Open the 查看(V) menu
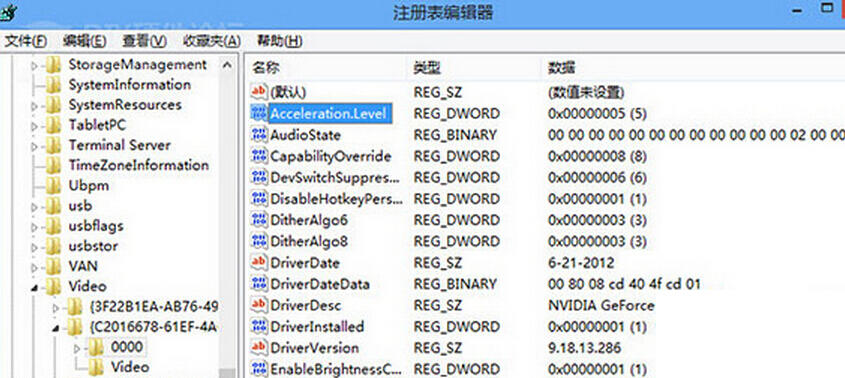The height and width of the screenshot is (378, 845). tap(144, 41)
